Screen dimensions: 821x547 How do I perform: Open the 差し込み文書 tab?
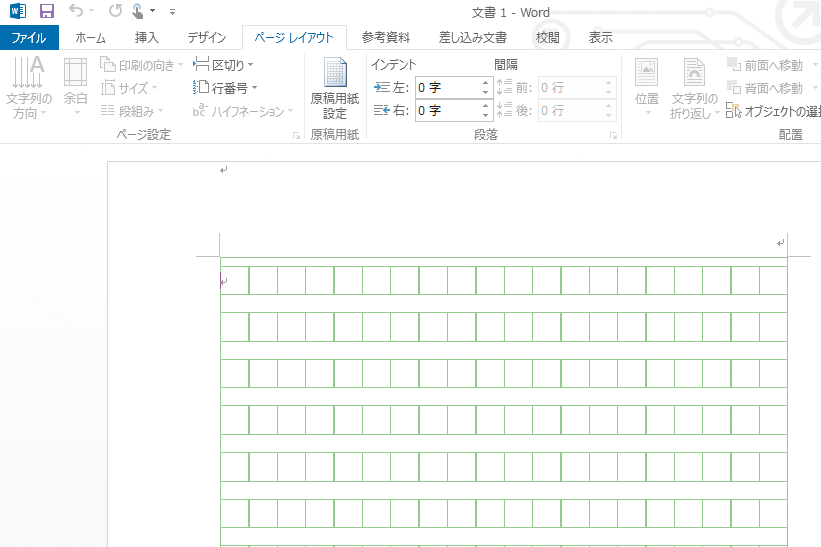point(473,38)
